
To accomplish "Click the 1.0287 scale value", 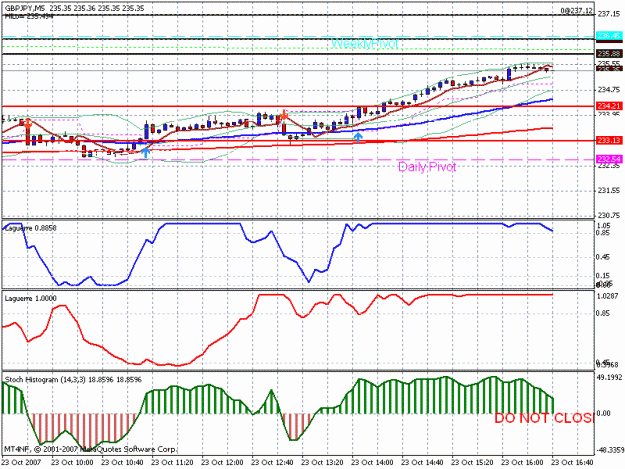I will 607,296.
